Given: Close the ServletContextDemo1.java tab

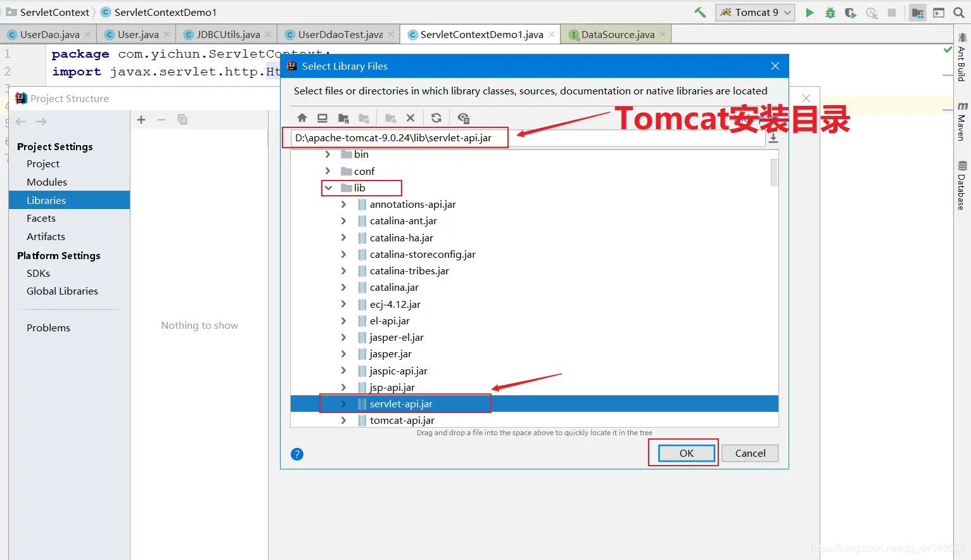Looking at the screenshot, I should click(552, 34).
